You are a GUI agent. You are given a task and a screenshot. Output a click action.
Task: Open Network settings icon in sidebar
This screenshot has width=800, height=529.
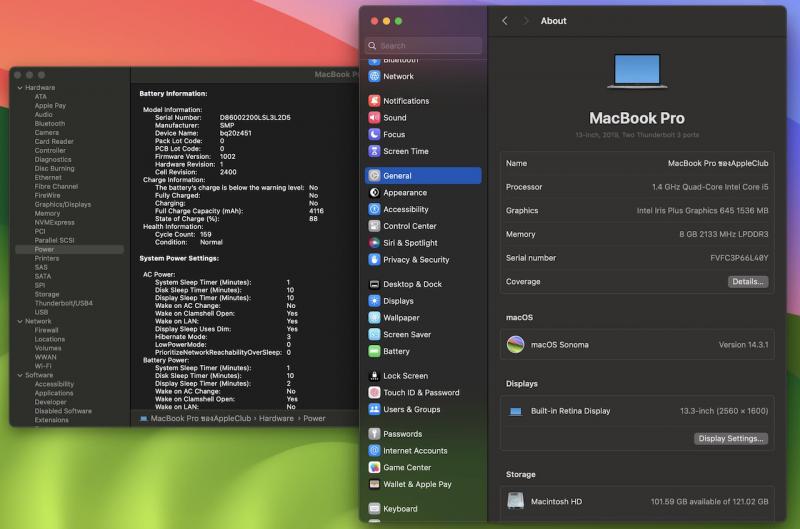[374, 76]
